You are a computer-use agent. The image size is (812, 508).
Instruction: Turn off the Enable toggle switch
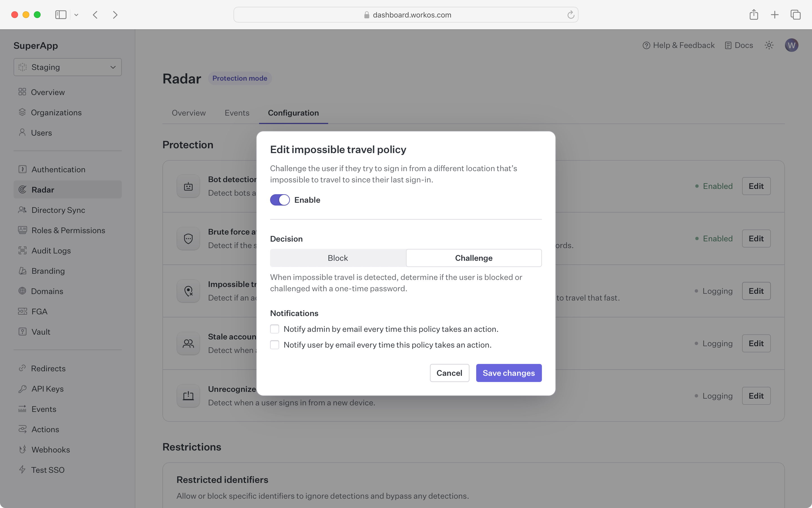279,200
